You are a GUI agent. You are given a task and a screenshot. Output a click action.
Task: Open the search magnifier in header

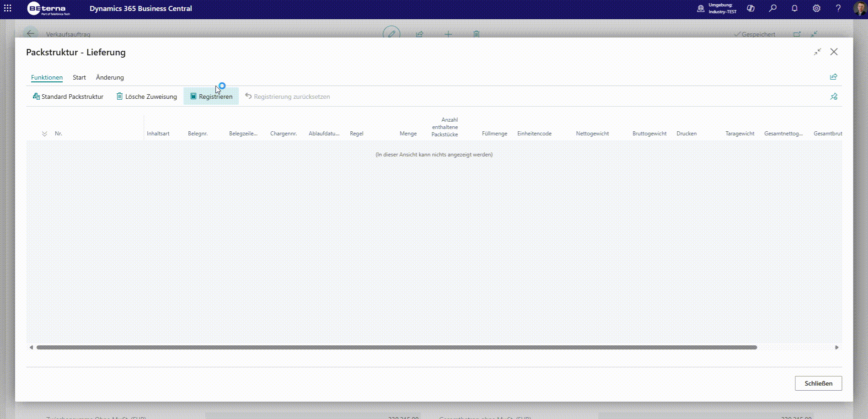(x=772, y=8)
